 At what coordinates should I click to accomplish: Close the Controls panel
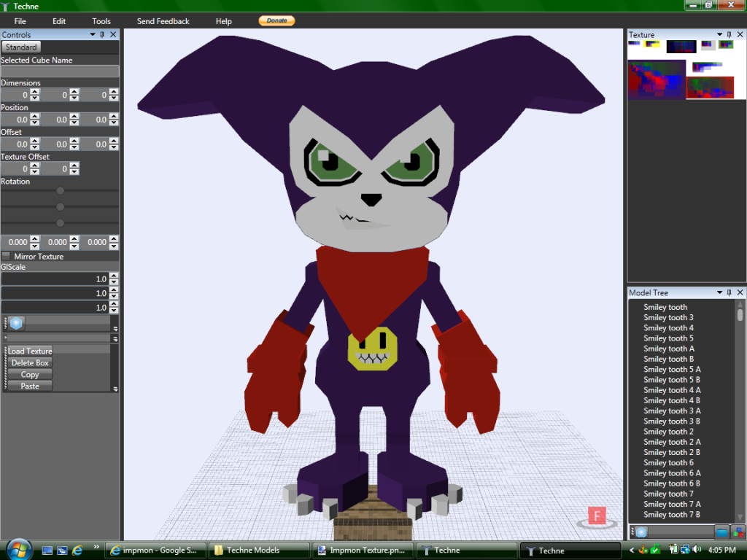[113, 35]
